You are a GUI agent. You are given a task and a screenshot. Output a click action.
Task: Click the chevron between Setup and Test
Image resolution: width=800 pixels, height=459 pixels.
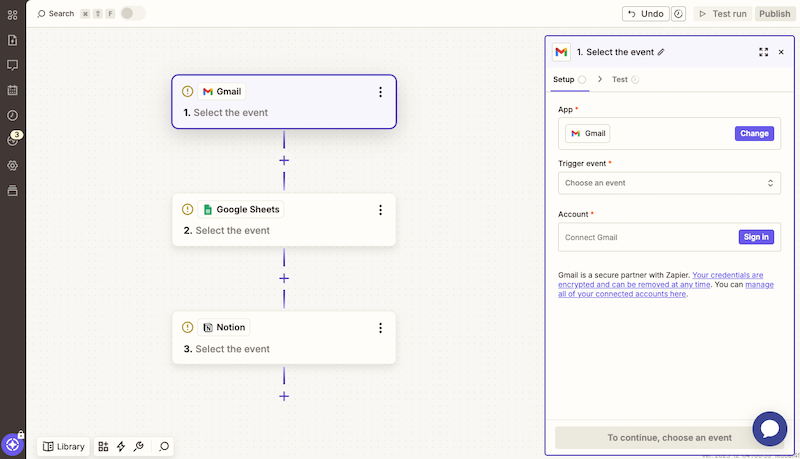point(600,79)
